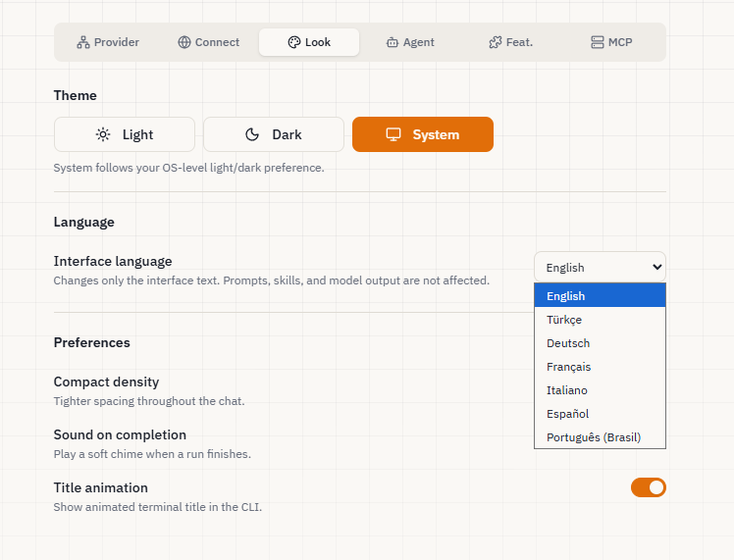Click the Sound on completion label
Screen dimensions: 734x560
point(120,434)
